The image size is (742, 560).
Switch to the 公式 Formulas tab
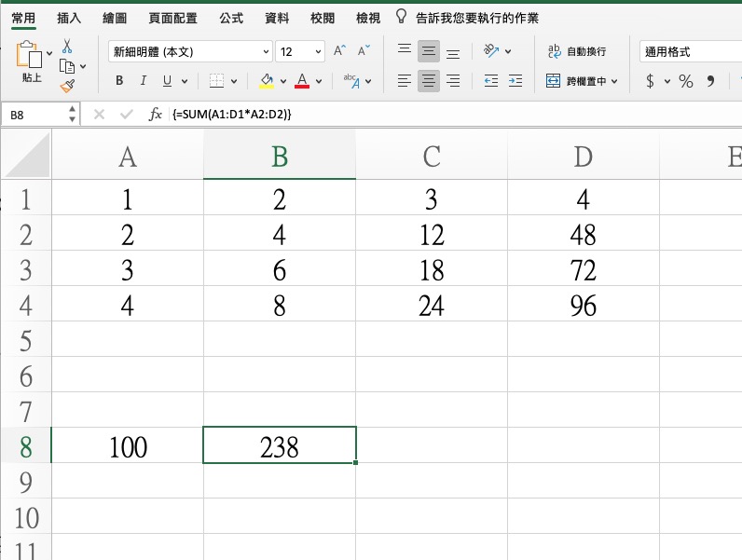(x=231, y=18)
